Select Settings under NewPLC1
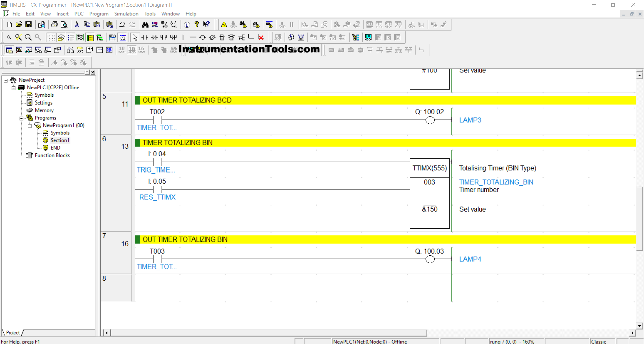 (x=43, y=103)
